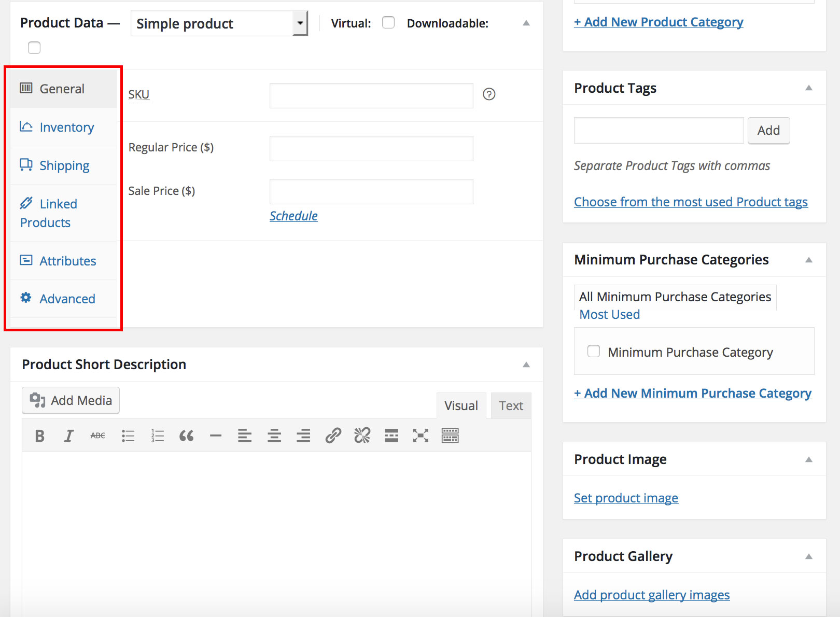Open the General product data tab

coord(64,89)
